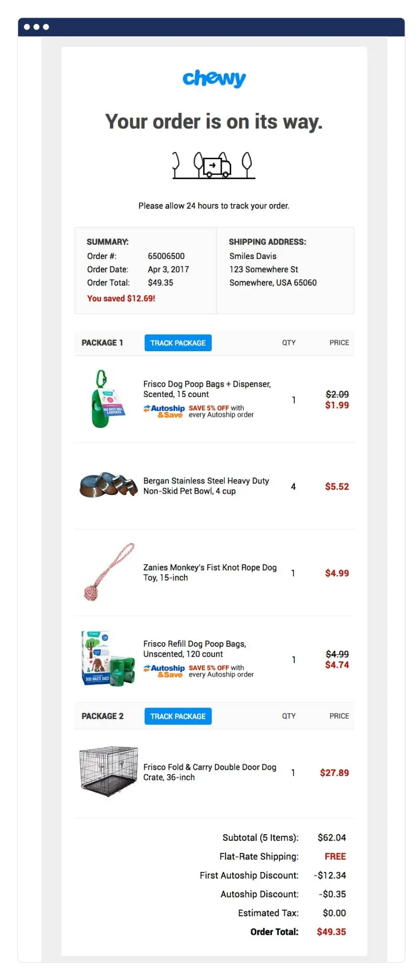Track the Package 2 shipment
The height and width of the screenshot is (980, 418).
178,716
